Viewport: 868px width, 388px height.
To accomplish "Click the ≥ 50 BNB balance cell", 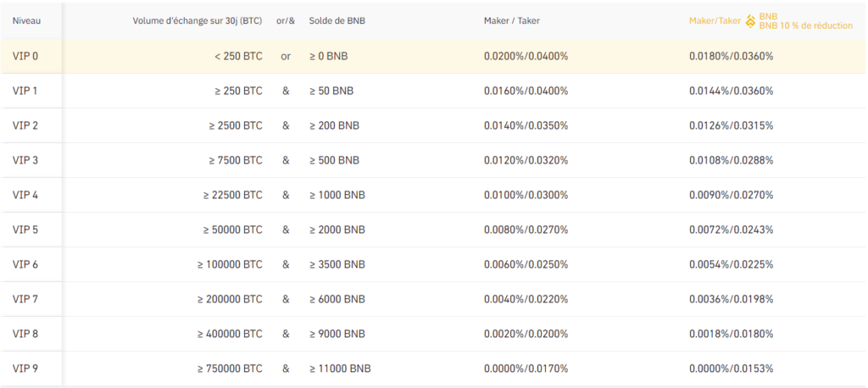I will (331, 91).
